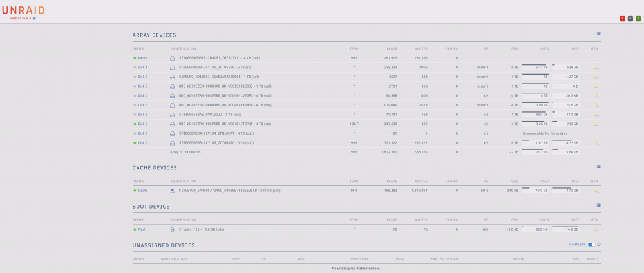Click the green status dot for Flash

pos(135,229)
